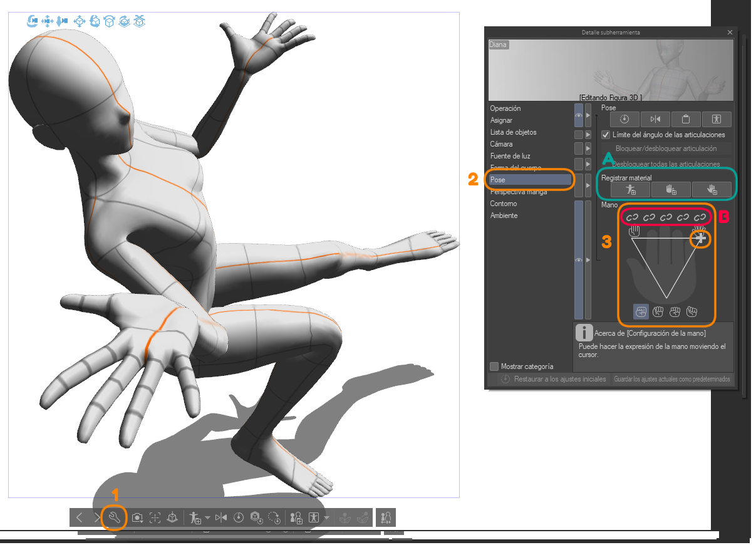Select the fourth fist preset icon
Viewport: 756px width, 545px height.
tap(692, 311)
